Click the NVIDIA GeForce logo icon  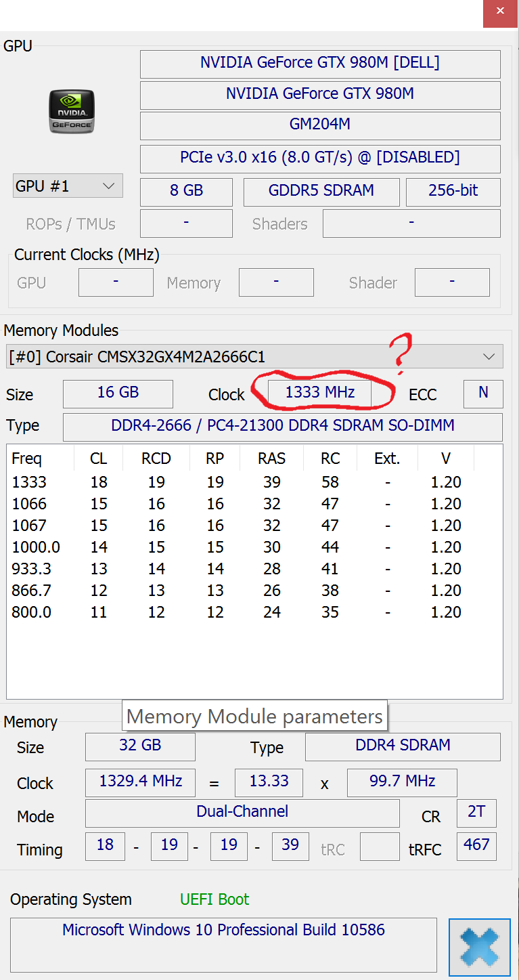(x=71, y=111)
